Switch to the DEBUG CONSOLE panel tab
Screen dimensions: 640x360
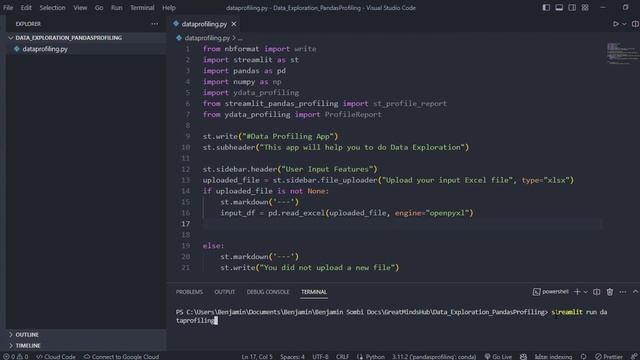268,292
